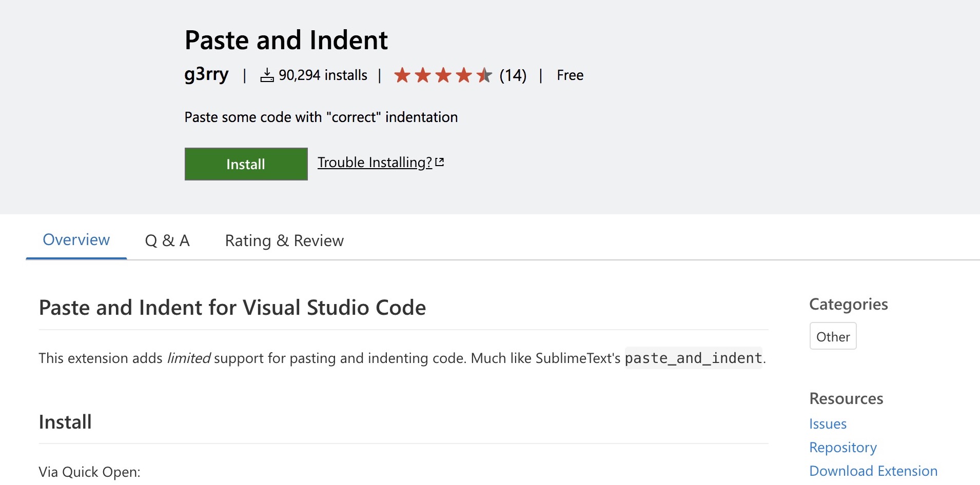Visit the Repository link

pos(843,448)
